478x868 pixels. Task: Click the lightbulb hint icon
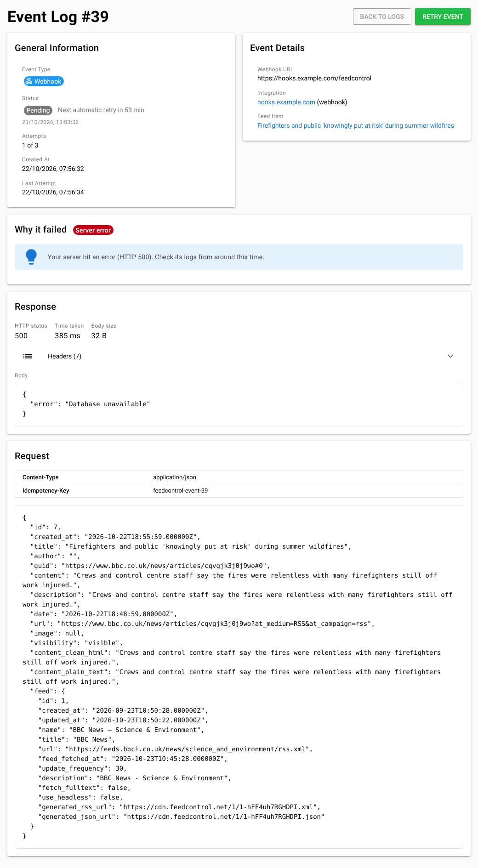tap(31, 257)
